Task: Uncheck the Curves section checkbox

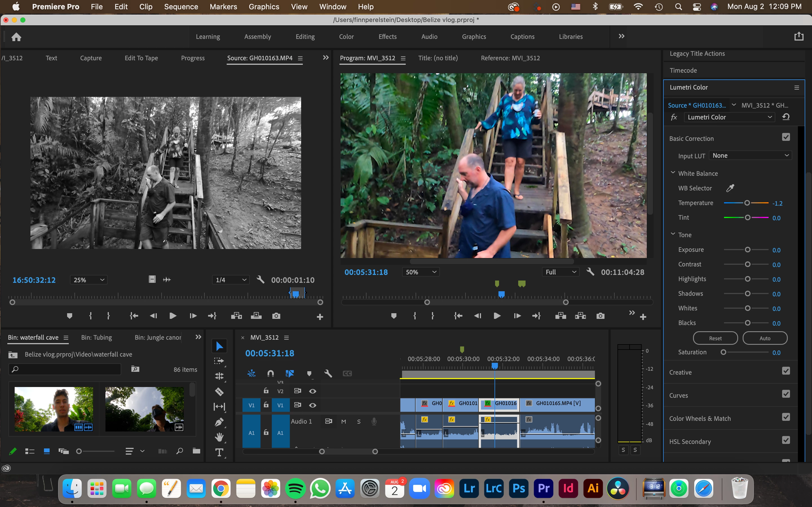Action: point(786,394)
